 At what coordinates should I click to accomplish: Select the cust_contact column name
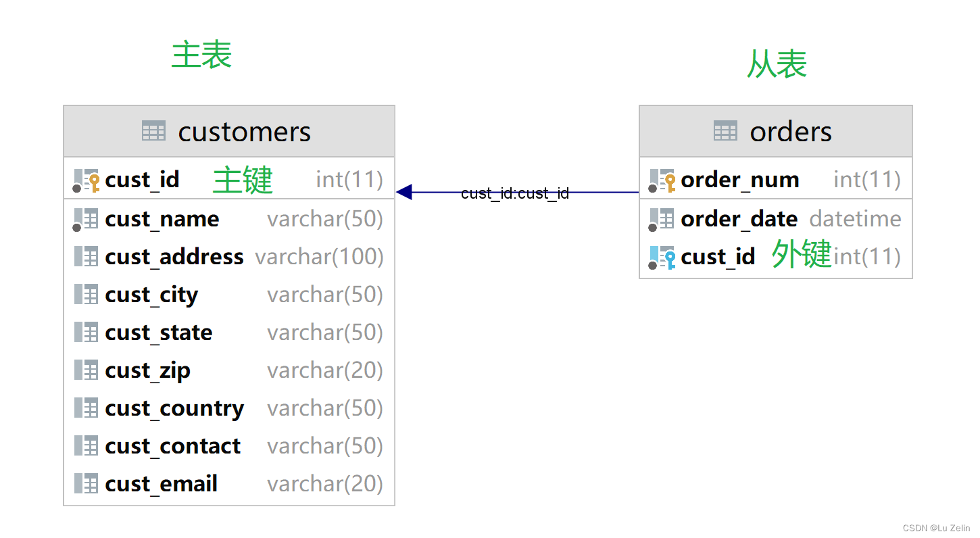172,446
